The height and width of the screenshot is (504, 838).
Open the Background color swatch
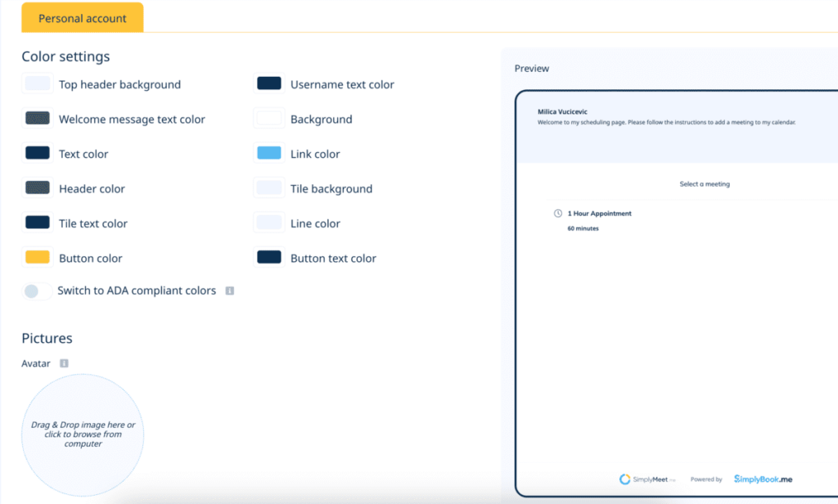coord(268,119)
